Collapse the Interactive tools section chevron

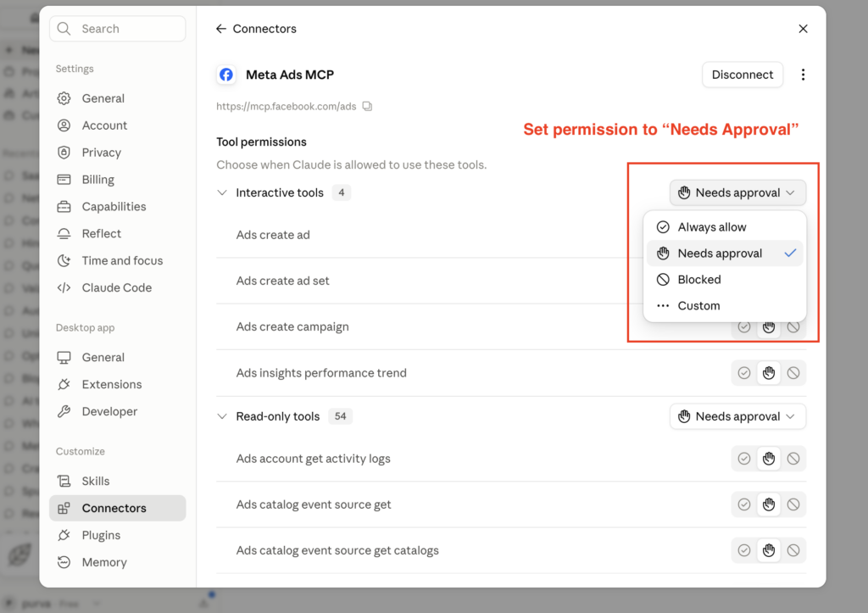click(222, 192)
